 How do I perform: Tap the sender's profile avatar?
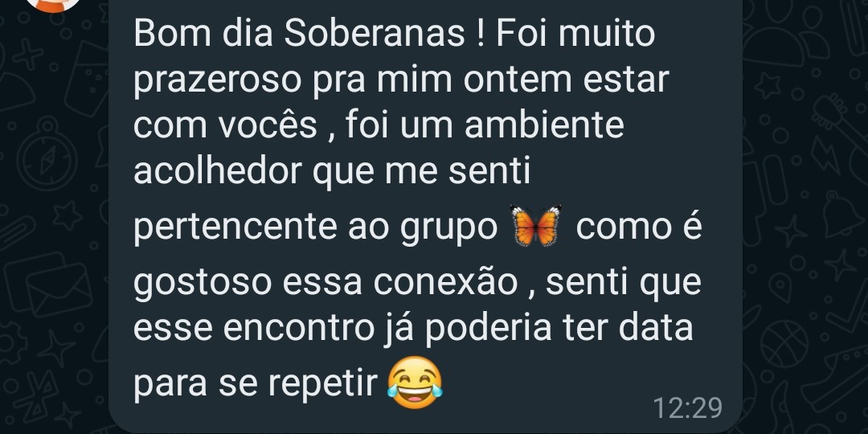(54, 4)
